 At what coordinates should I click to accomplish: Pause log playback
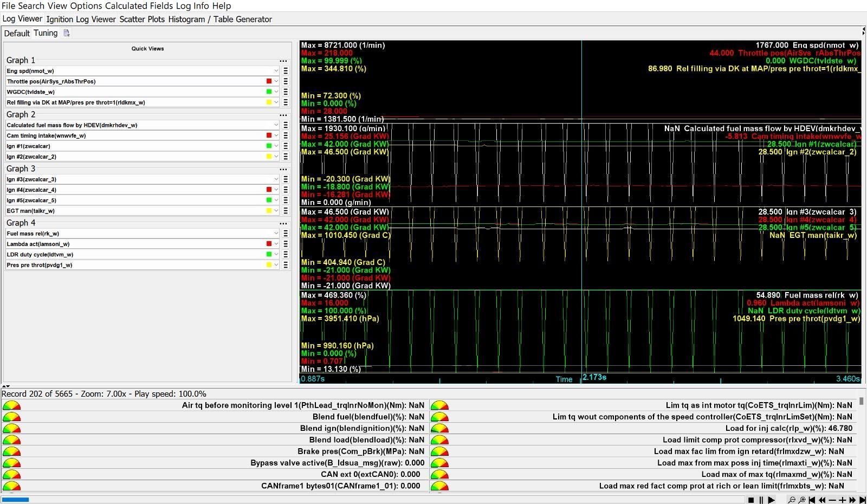(761, 500)
